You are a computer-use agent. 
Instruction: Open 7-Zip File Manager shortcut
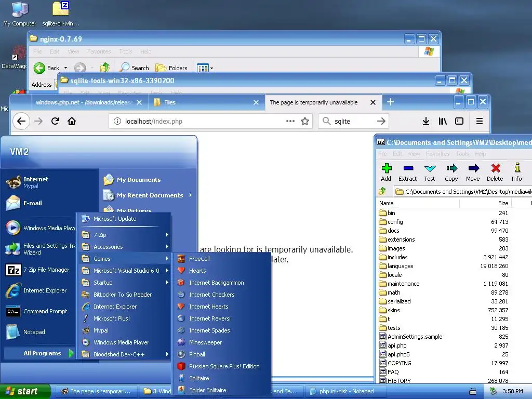click(39, 270)
